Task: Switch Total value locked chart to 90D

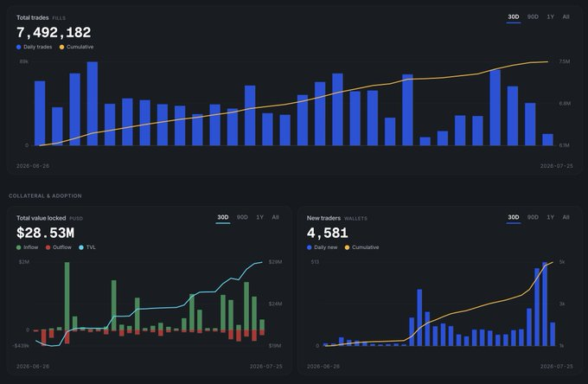Action: point(242,217)
